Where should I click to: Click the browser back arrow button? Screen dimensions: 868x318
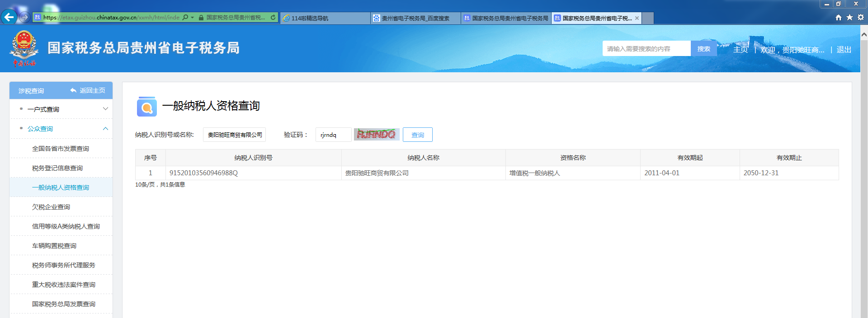[9, 17]
